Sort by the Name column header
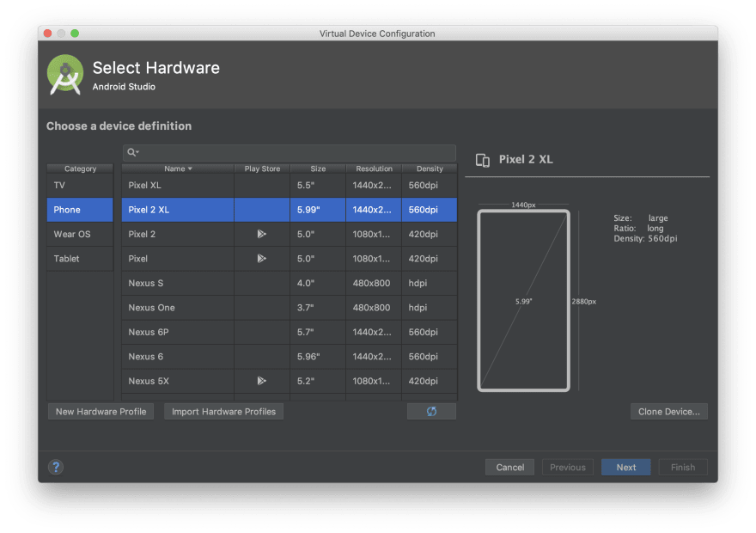 [178, 168]
